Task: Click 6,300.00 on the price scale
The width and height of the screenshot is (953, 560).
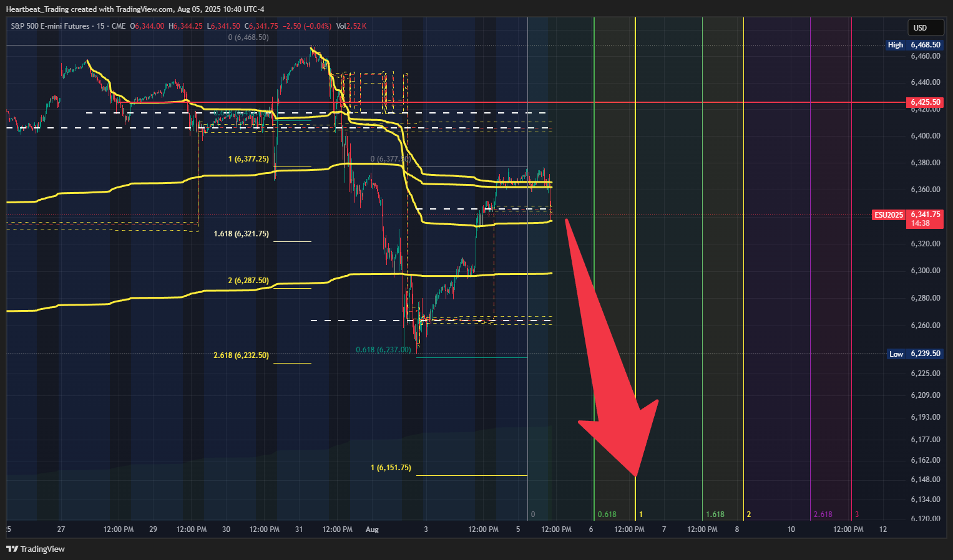Action: coord(925,271)
